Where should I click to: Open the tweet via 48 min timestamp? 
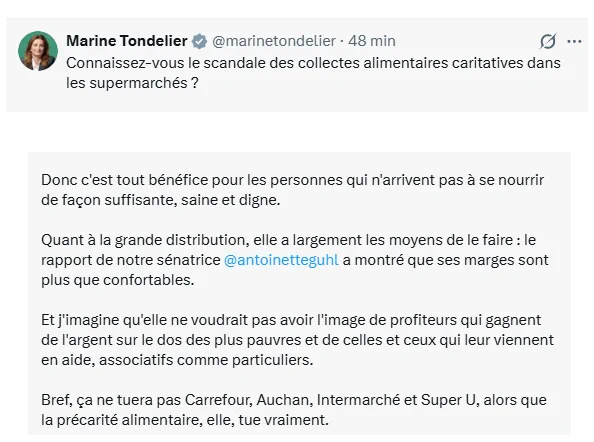click(372, 41)
